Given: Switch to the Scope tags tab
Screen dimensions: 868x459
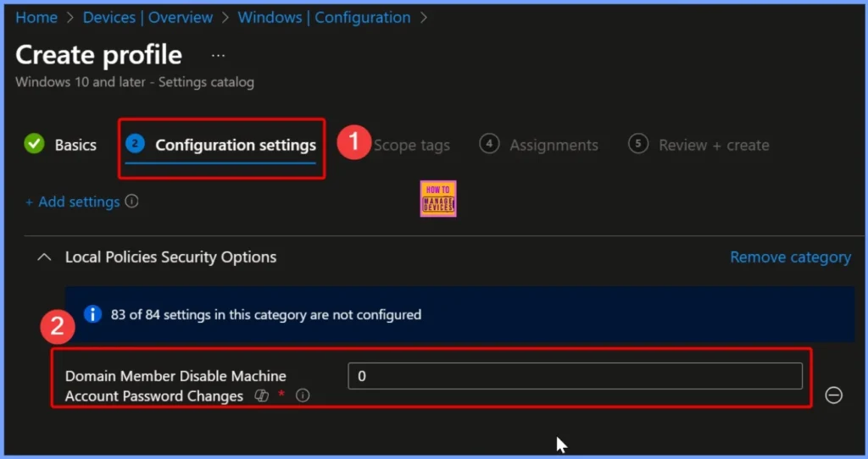Looking at the screenshot, I should [x=412, y=145].
